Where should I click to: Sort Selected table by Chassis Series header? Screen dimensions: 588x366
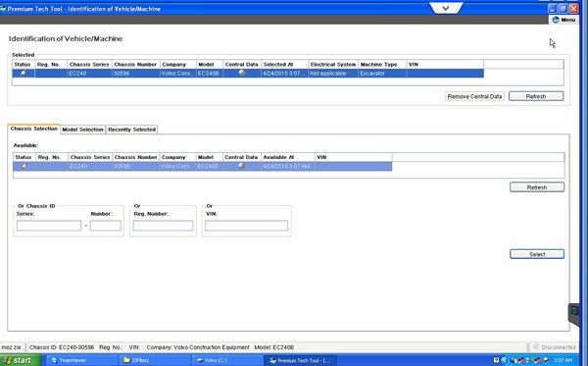click(89, 65)
